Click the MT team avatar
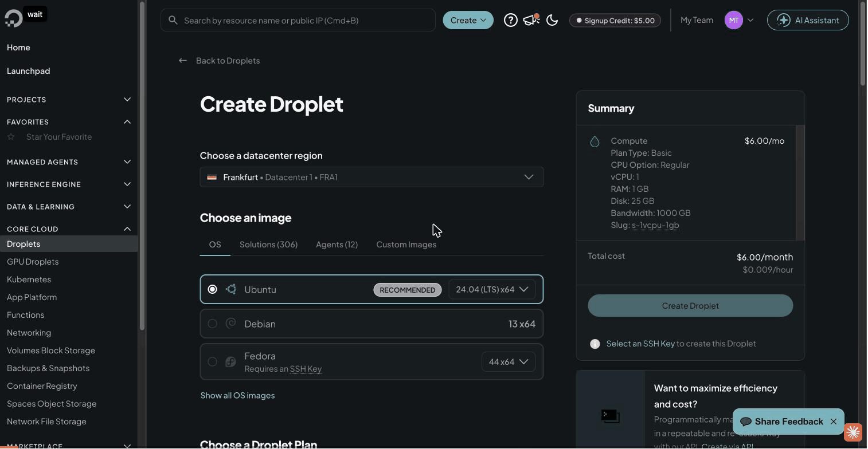This screenshot has height=449, width=868. pos(734,20)
